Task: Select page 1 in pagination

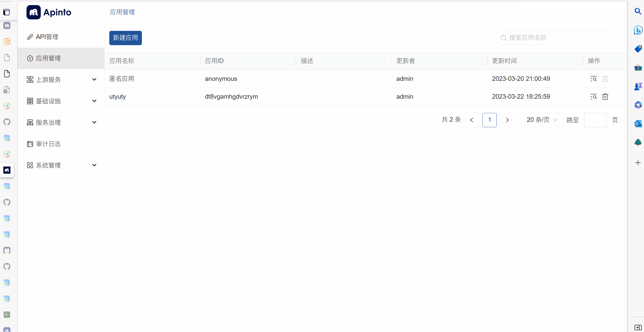Action: [489, 120]
